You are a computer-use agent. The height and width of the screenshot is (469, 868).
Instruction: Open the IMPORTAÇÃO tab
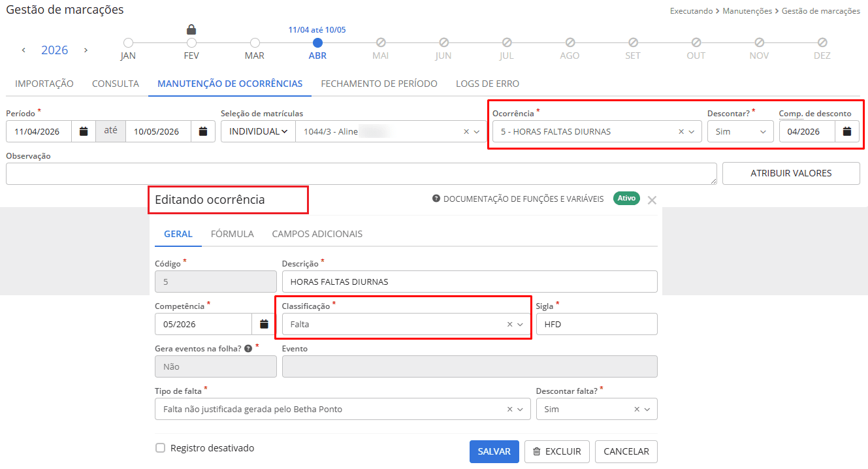(x=44, y=84)
